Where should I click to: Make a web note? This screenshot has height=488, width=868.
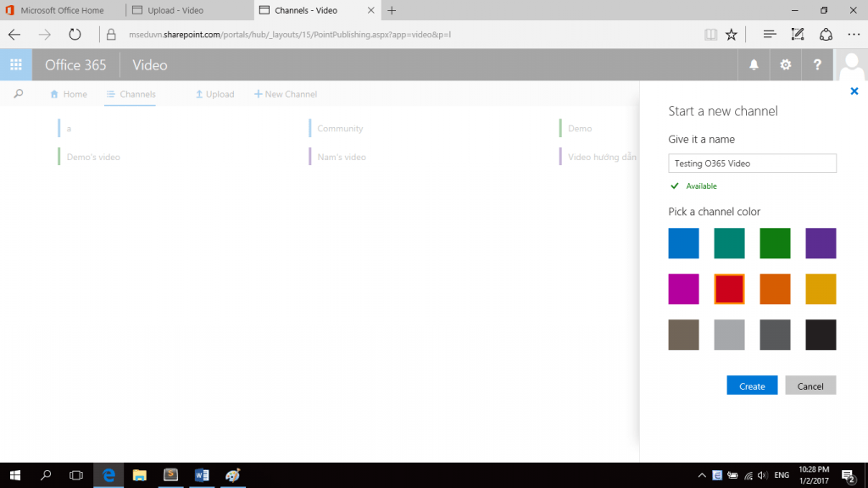(x=797, y=34)
